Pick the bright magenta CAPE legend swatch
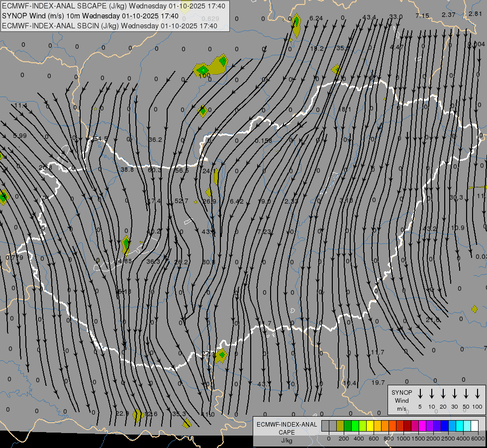The height and width of the screenshot is (448, 487). tap(422, 426)
